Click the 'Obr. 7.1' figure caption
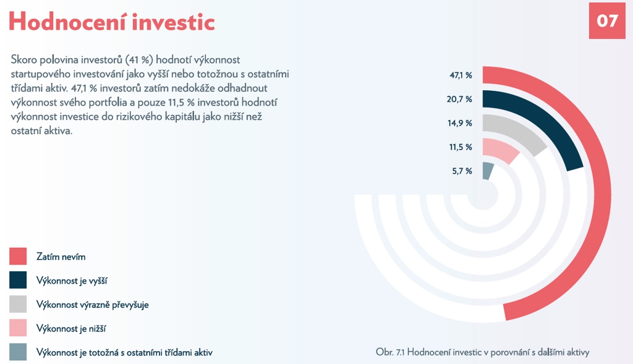This screenshot has width=633, height=364. [482, 352]
